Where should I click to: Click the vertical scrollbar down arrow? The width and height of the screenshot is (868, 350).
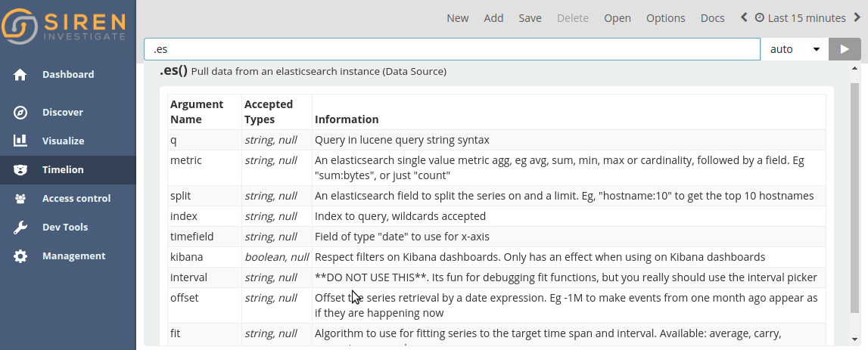point(855,339)
